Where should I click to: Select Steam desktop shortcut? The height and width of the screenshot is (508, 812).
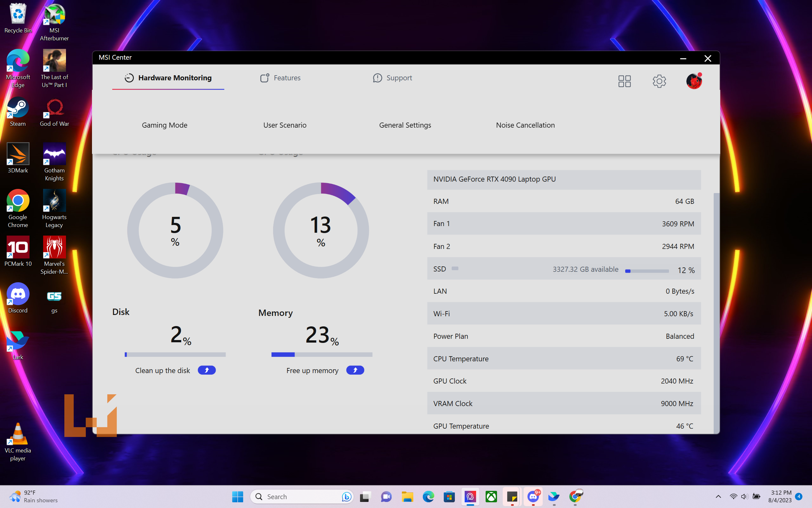(x=18, y=112)
